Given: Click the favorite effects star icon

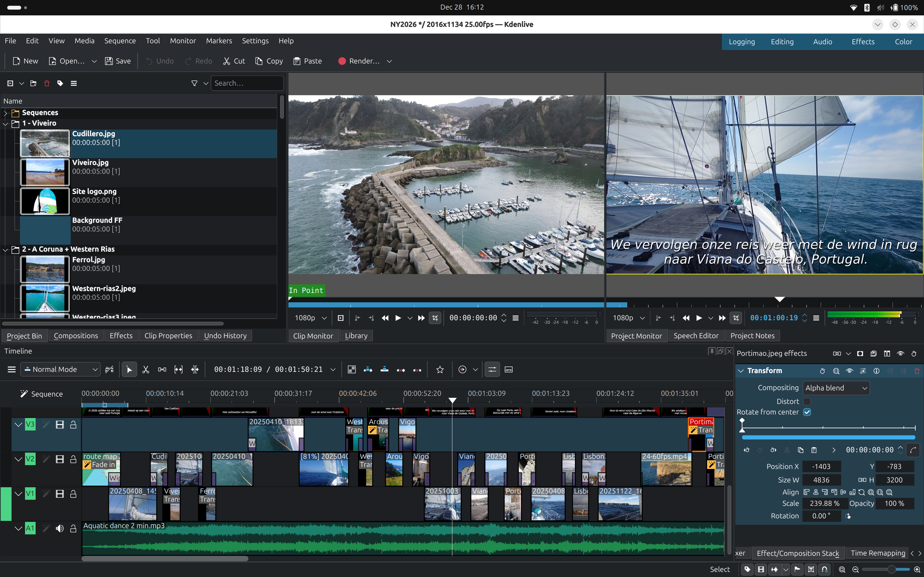Looking at the screenshot, I should pos(440,369).
